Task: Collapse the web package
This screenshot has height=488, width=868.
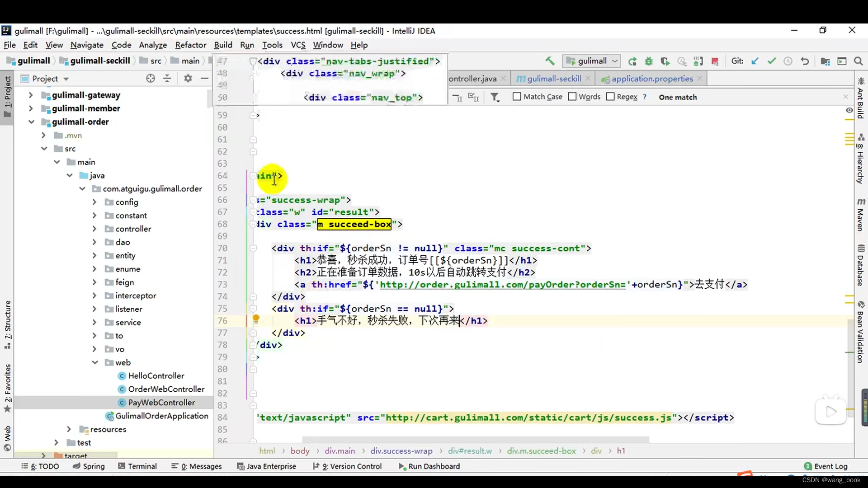Action: point(95,362)
